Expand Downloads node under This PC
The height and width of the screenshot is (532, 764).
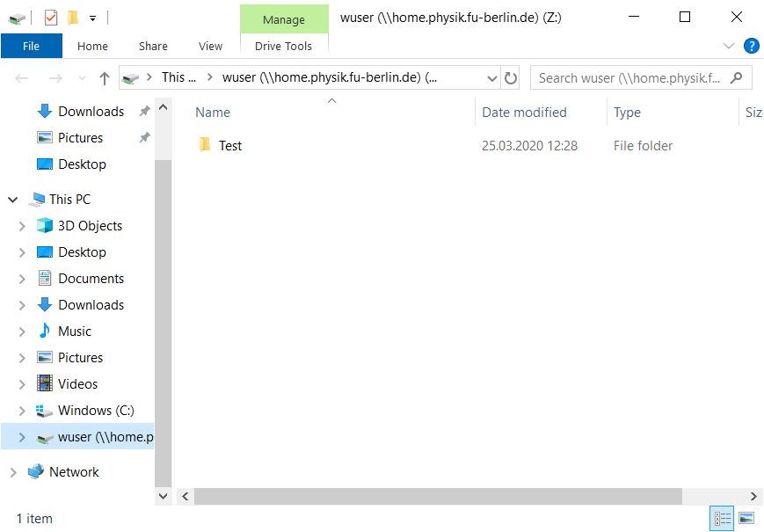click(x=22, y=305)
